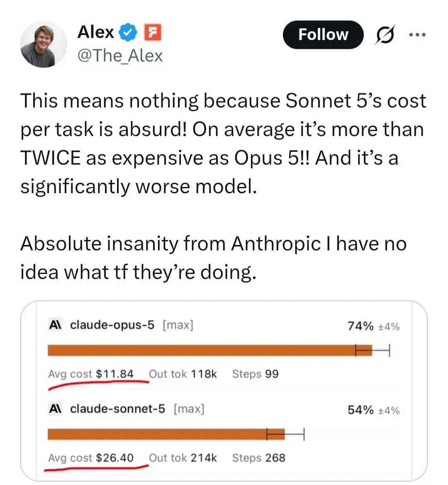Click the Anthropic logo beside claude-sonnet-5

56,409
